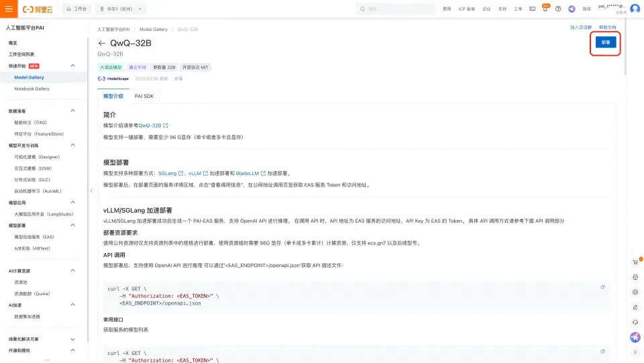Collapse the AI加速 section
Viewport: 644px width, 363px height.
pos(72,305)
